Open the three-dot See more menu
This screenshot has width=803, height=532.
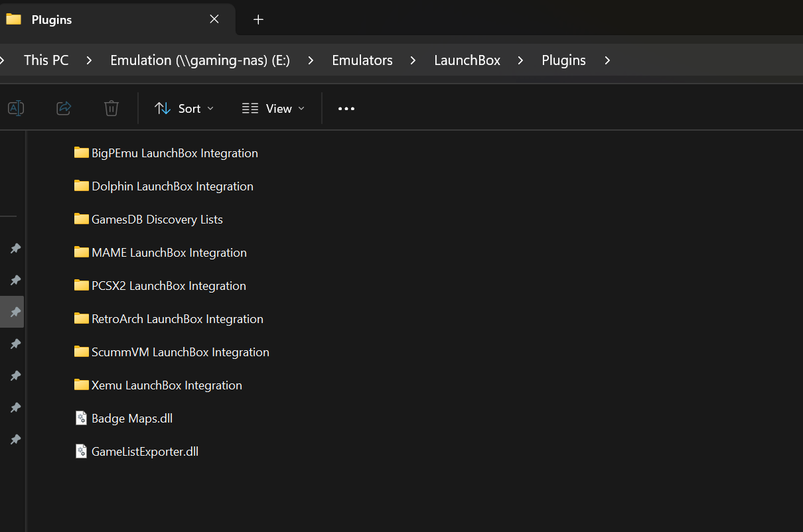click(346, 109)
